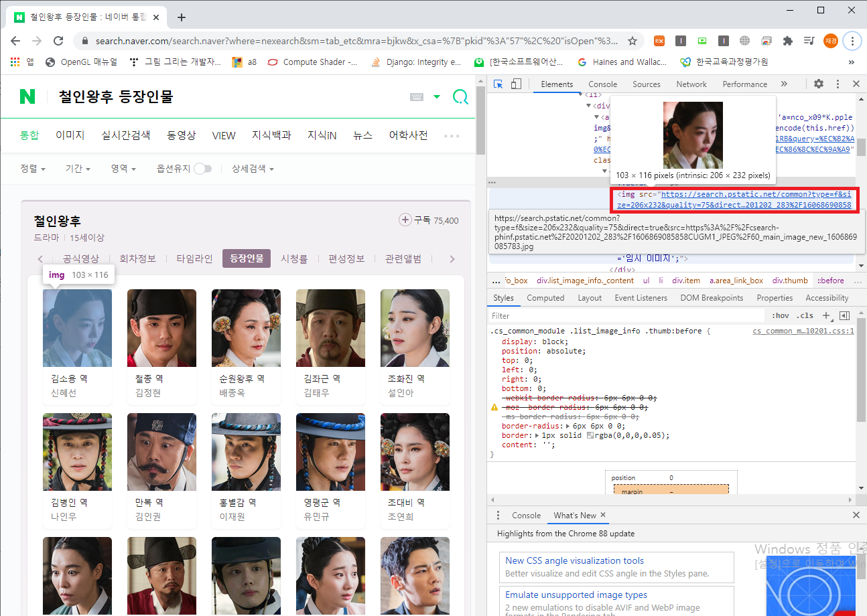867x616 pixels.
Task: Open DevTools settings gear
Action: coord(819,84)
